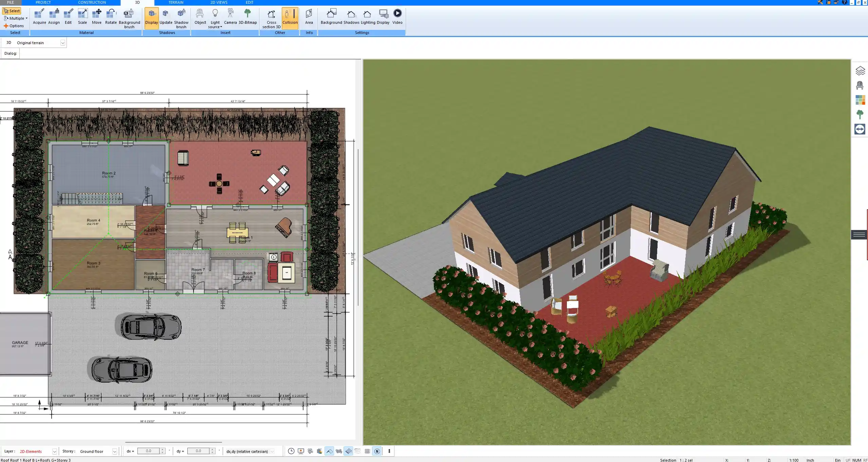Viewport: 868px width, 462px height.
Task: Select the Shadow brush tool
Action: pos(181,18)
